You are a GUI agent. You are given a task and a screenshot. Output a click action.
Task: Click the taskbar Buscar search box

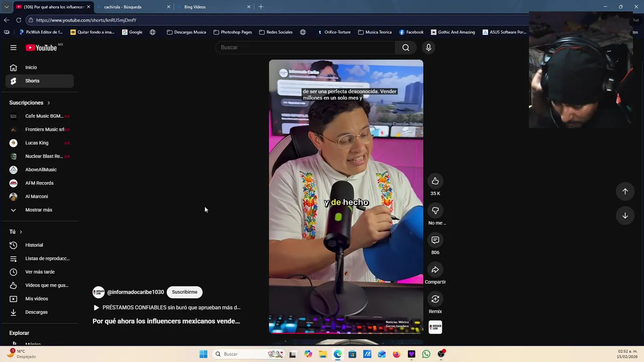(x=249, y=354)
